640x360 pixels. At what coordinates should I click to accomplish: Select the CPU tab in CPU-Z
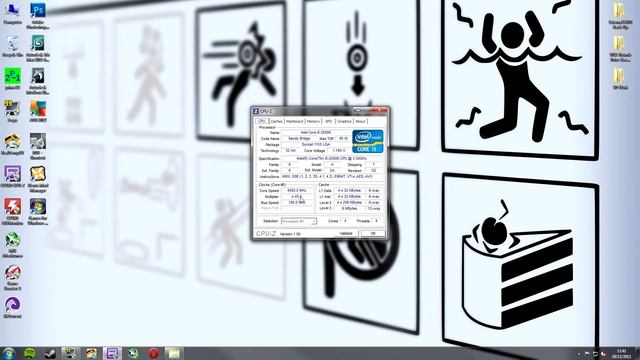[262, 121]
